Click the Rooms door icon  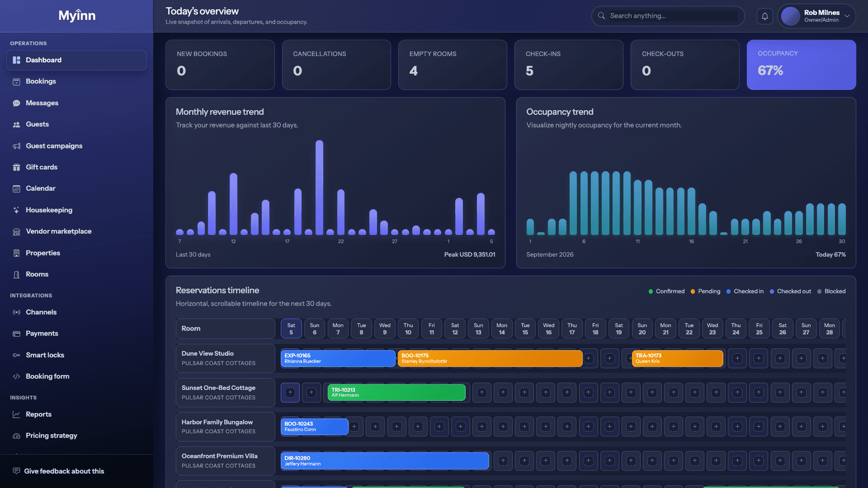(x=16, y=274)
